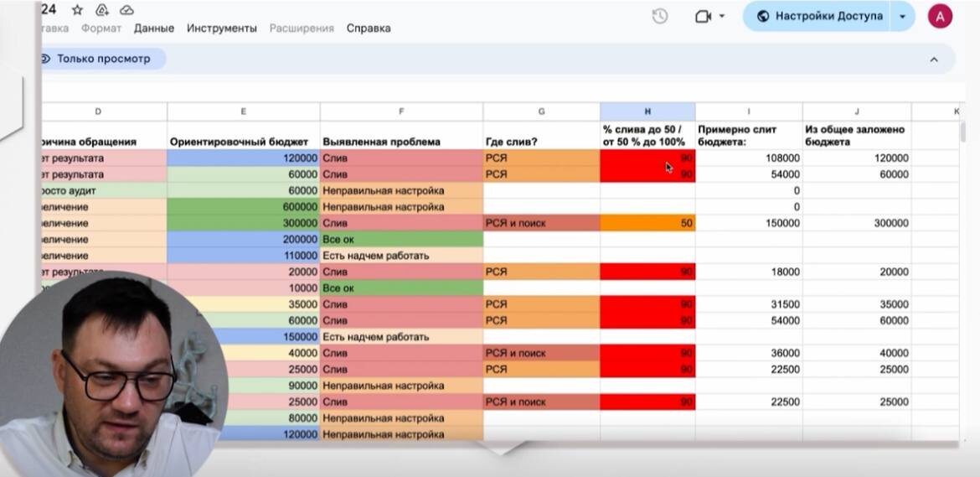The width and height of the screenshot is (980, 477).
Task: Select cell 31500 in column I
Action: tap(749, 304)
